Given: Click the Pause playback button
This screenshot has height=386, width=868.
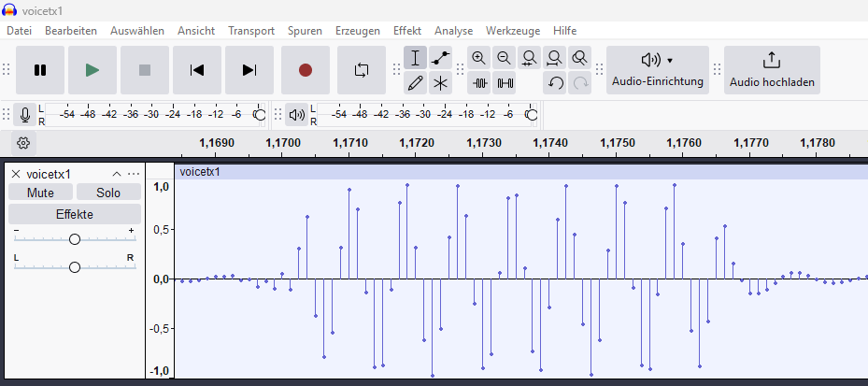Looking at the screenshot, I should coord(40,70).
